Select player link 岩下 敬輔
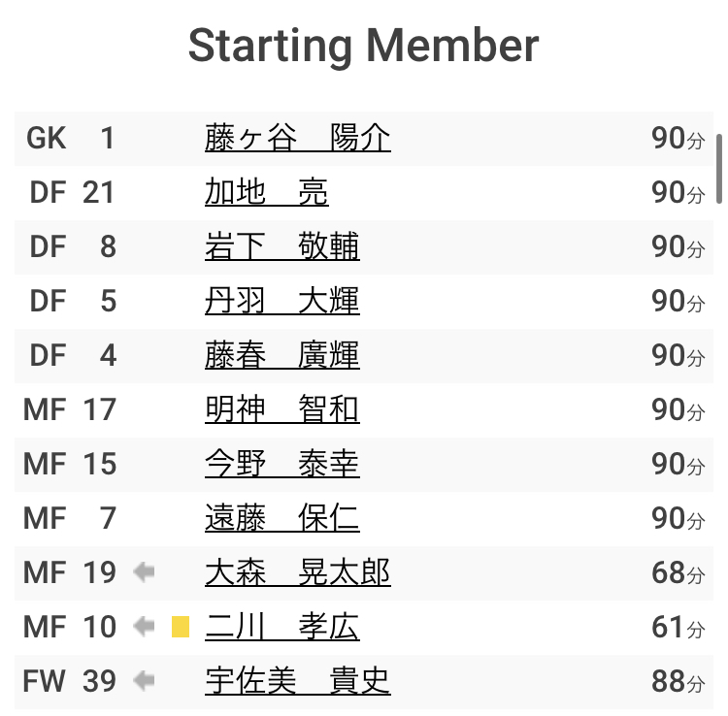The width and height of the screenshot is (728, 716). click(x=282, y=246)
